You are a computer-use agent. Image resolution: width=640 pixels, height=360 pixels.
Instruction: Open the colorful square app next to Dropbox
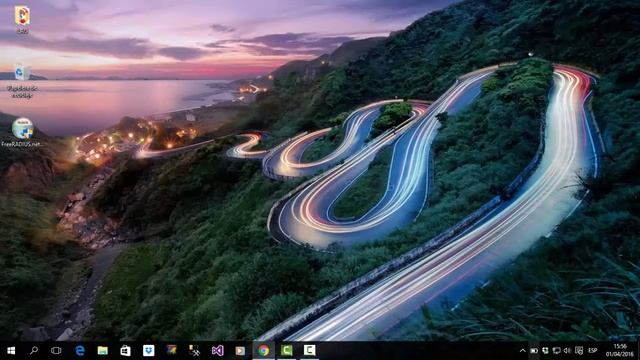(x=171, y=350)
